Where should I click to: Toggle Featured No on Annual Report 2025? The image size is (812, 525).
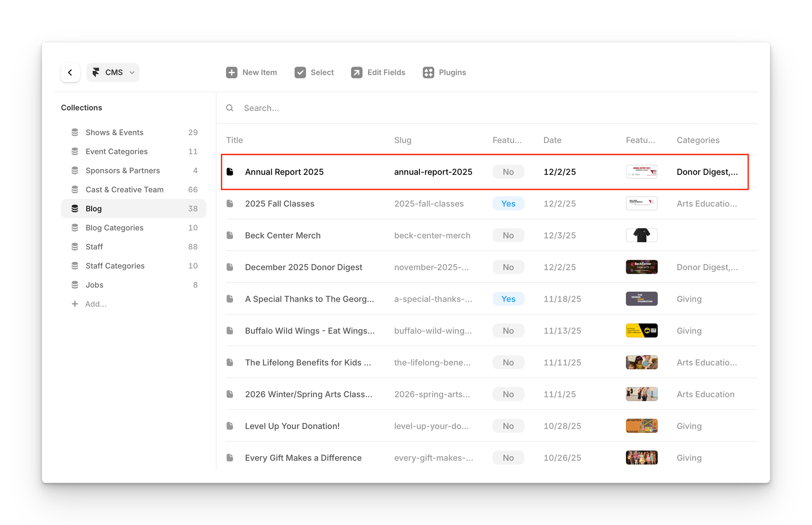pyautogui.click(x=508, y=172)
